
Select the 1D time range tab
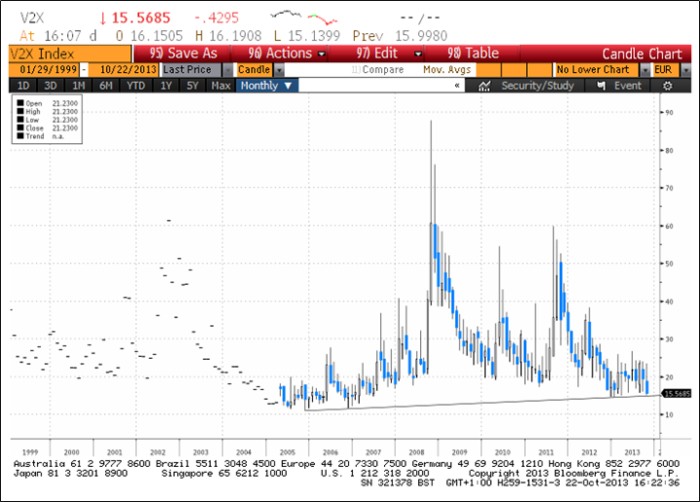tap(24, 86)
